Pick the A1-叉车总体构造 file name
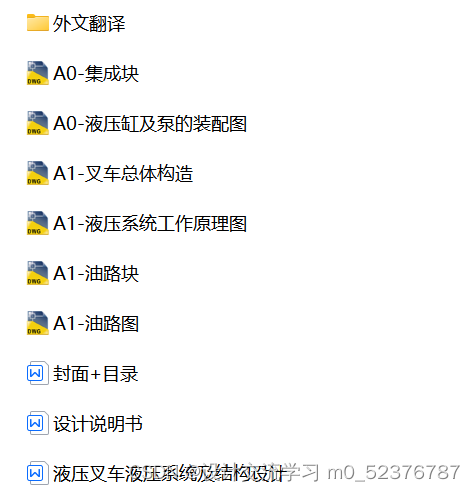The width and height of the screenshot is (475, 492). (123, 173)
